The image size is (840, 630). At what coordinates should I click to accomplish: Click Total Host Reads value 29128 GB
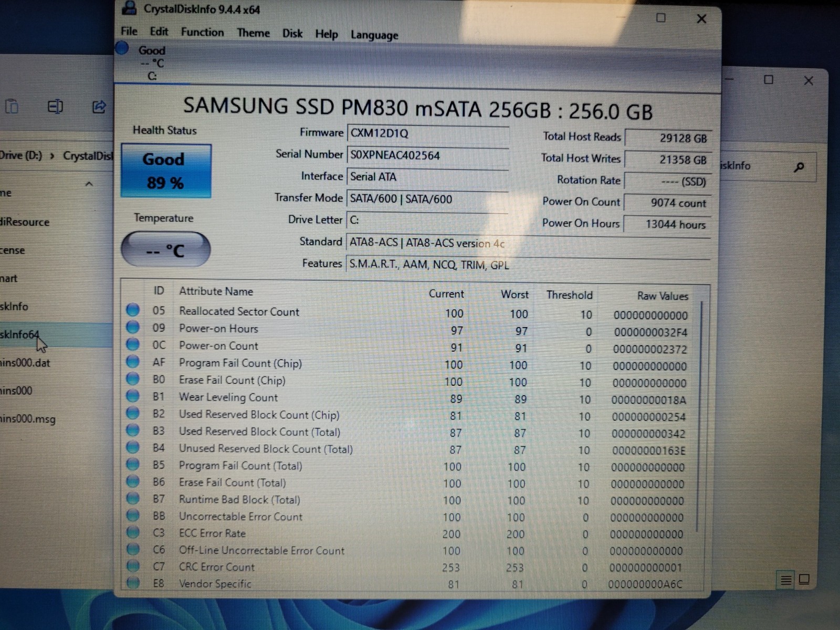(668, 138)
